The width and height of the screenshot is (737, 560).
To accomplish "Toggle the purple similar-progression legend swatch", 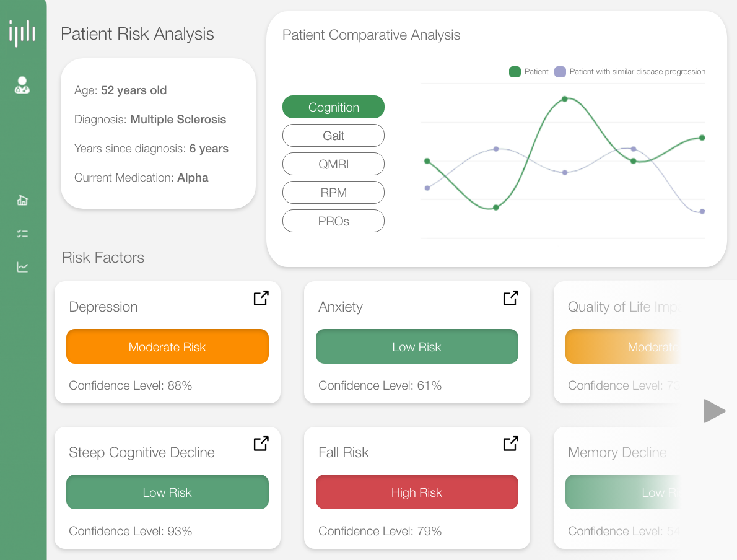I will point(560,72).
